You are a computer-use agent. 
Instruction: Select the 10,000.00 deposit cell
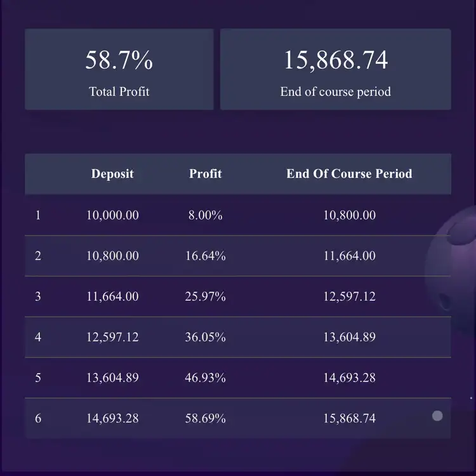(112, 215)
